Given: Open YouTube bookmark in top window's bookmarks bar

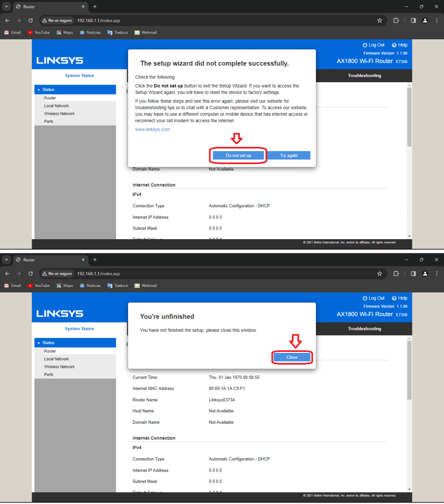Looking at the screenshot, I should [x=39, y=32].
